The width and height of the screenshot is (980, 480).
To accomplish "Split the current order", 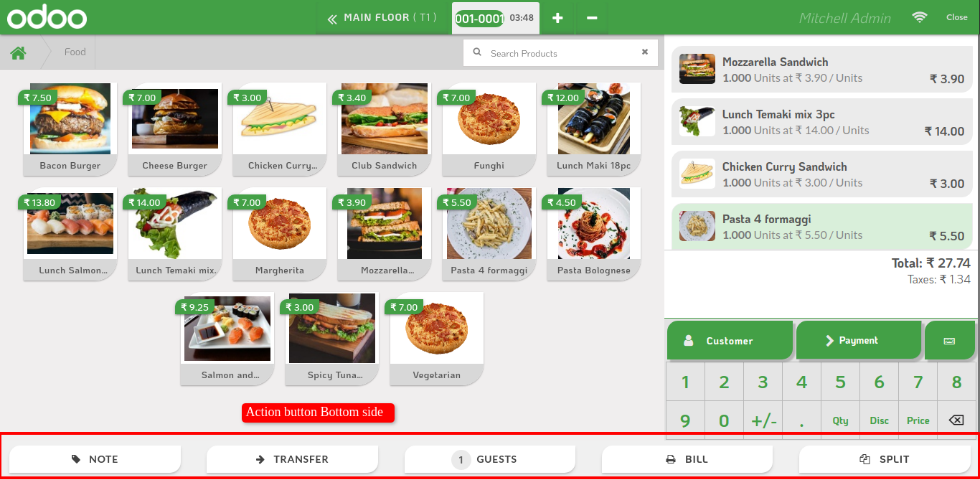I will (x=885, y=459).
